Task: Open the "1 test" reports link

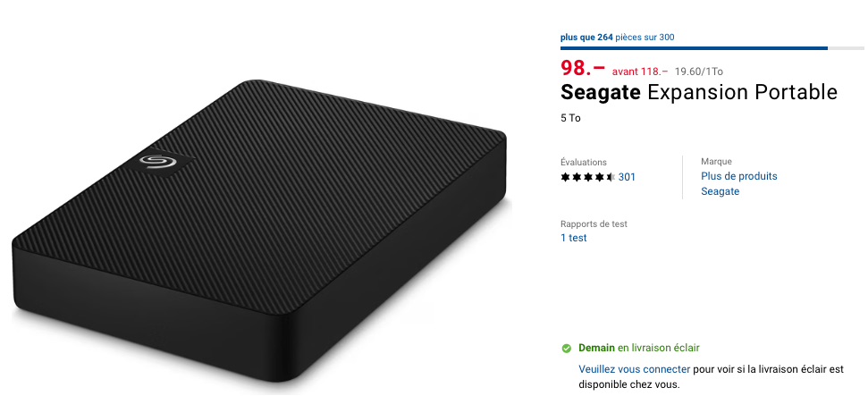Action: [x=573, y=238]
